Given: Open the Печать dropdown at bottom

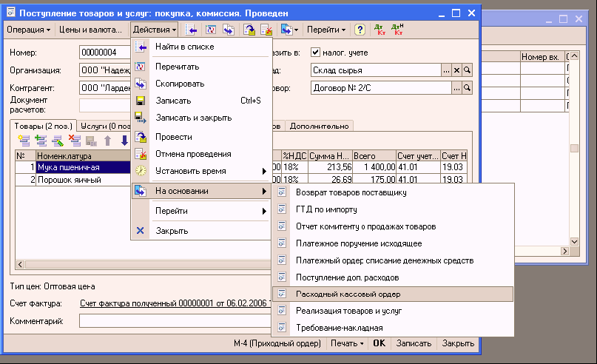Looking at the screenshot, I should point(346,343).
